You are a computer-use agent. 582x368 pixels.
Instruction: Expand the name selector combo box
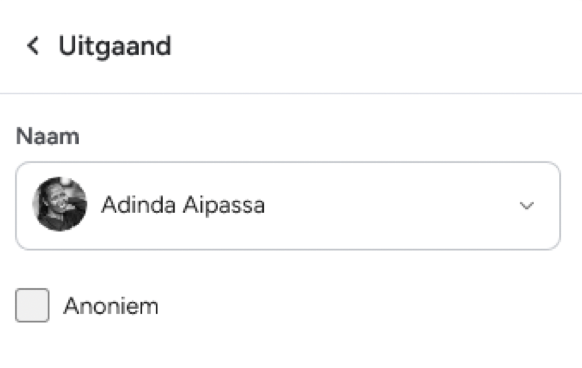(288, 206)
